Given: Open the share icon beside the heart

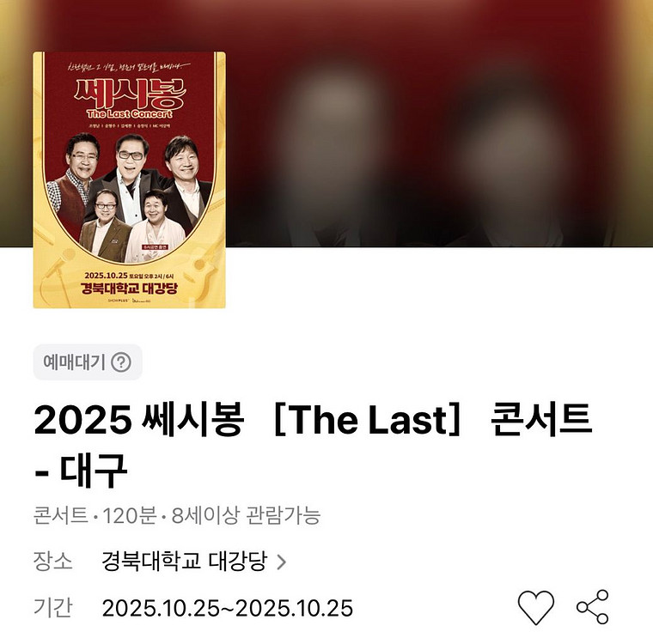Looking at the screenshot, I should [x=593, y=607].
